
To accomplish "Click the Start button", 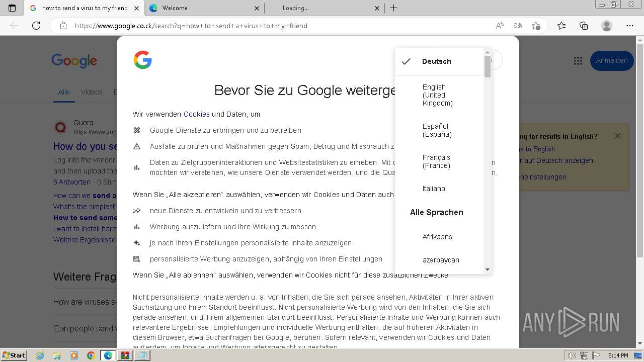I will tap(14, 355).
